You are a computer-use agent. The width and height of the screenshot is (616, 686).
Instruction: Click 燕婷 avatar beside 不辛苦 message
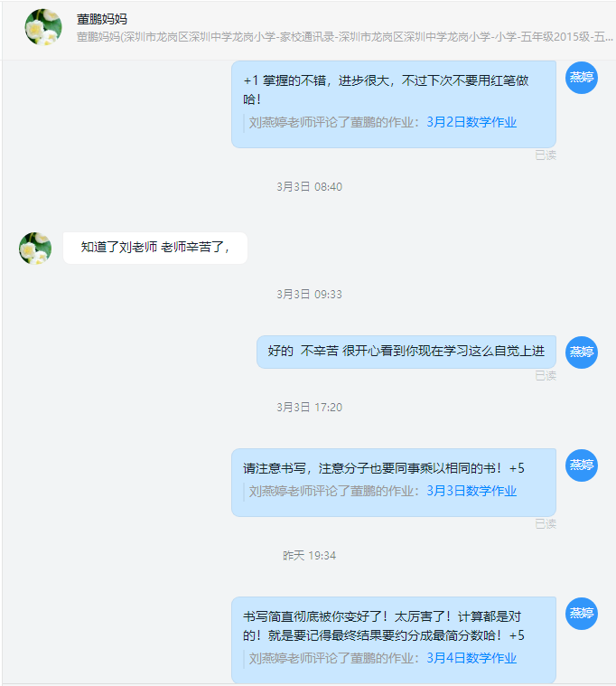pyautogui.click(x=581, y=352)
